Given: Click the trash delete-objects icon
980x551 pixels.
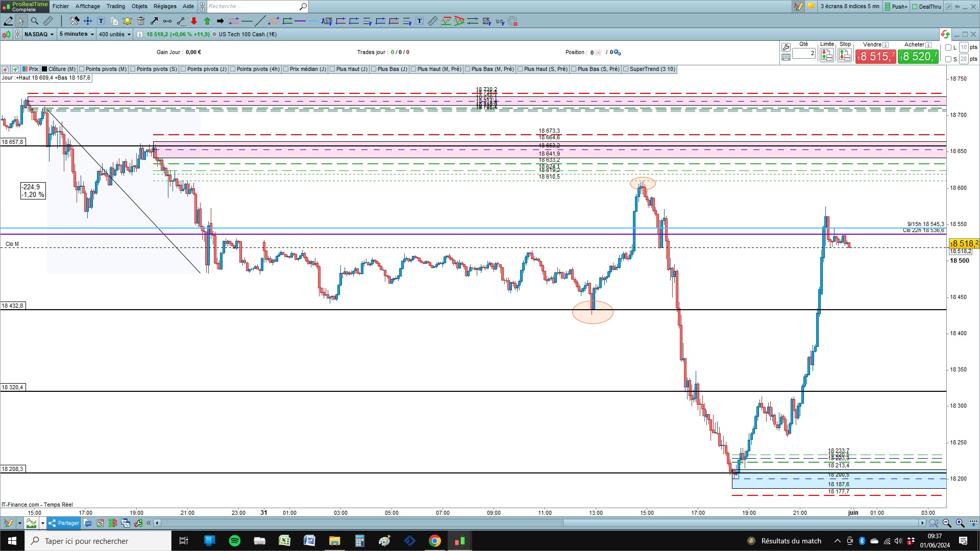Looking at the screenshot, I should tap(141, 21).
